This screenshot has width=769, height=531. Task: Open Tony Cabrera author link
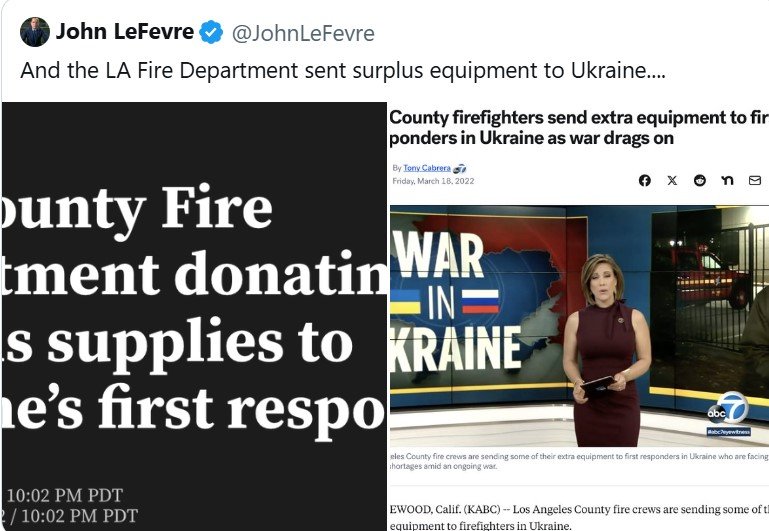[x=427, y=168]
